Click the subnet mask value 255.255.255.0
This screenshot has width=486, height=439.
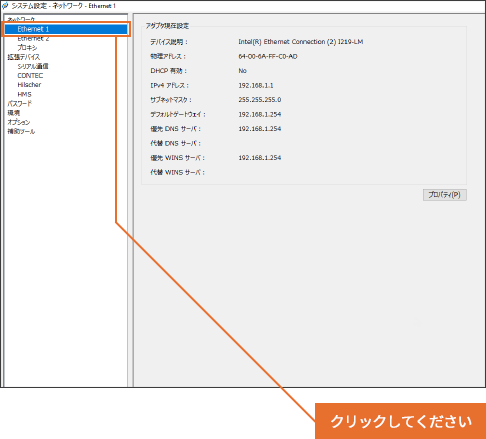coord(260,100)
